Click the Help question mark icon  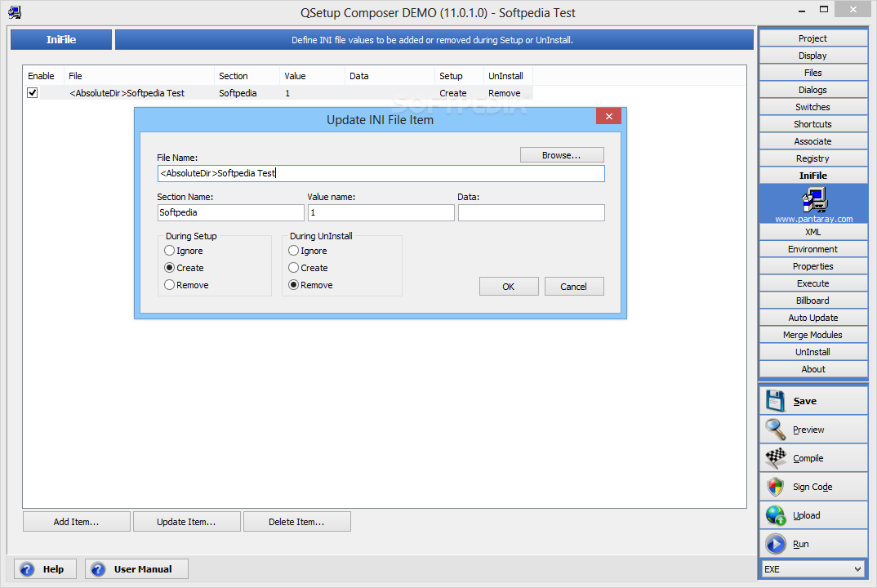click(28, 569)
